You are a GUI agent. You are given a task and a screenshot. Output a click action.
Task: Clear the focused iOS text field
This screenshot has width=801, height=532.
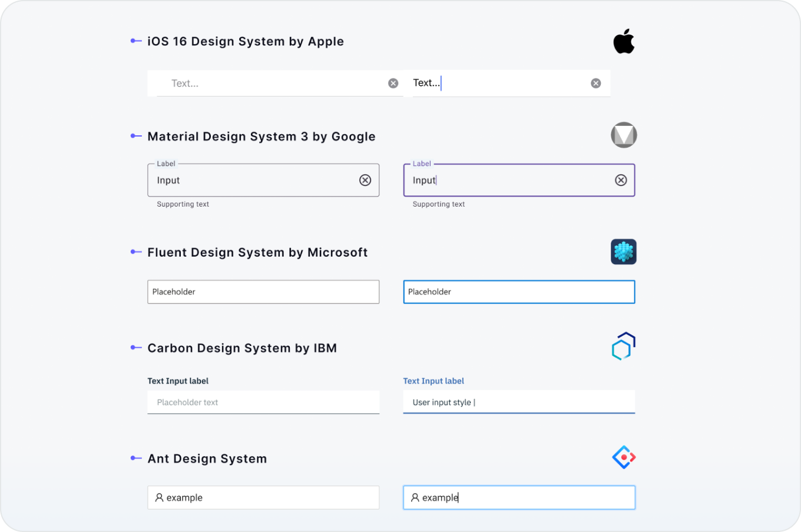click(596, 84)
